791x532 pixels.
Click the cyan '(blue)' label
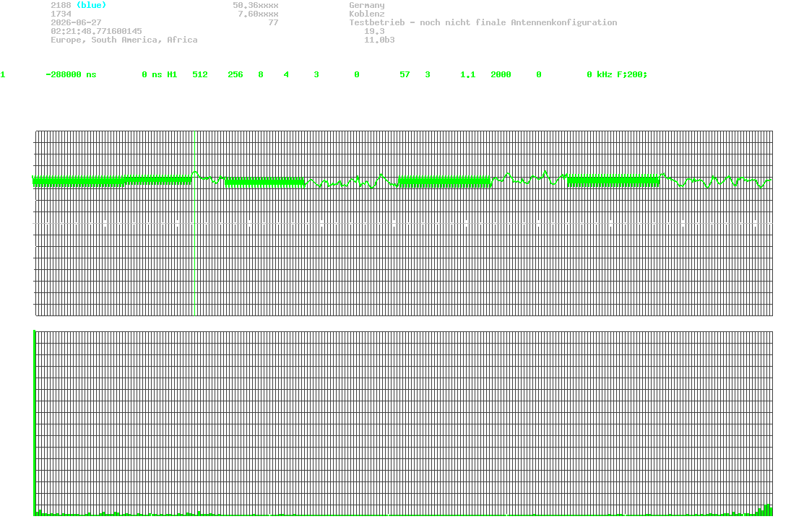pyautogui.click(x=91, y=5)
